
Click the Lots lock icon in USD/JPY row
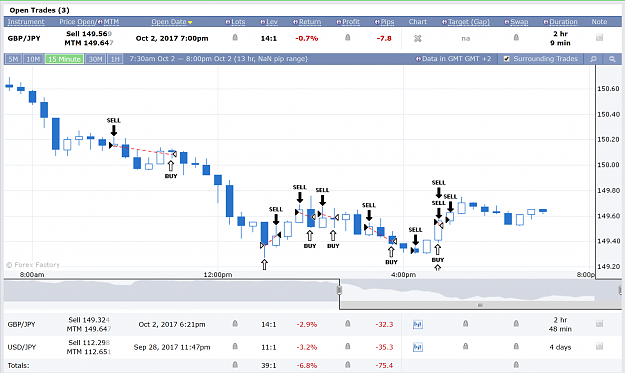(x=235, y=346)
